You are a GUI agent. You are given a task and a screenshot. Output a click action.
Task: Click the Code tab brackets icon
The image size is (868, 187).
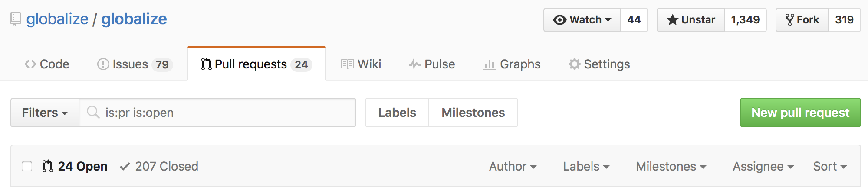tap(30, 64)
